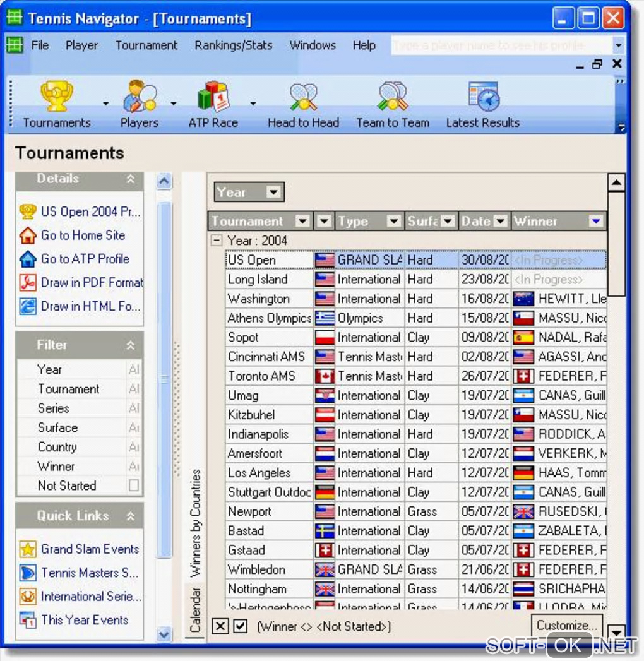Click the British flag in the Wimbledon row
Viewport: 644px width, 661px height.
click(325, 569)
